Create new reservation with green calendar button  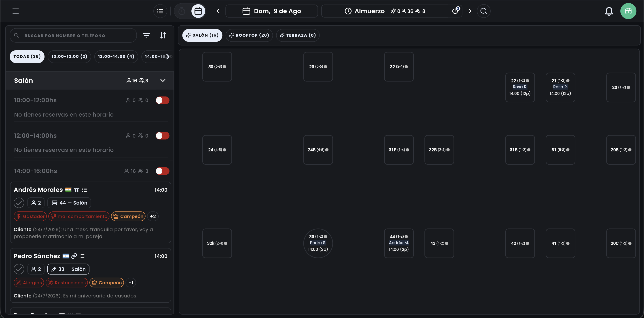coord(628,11)
